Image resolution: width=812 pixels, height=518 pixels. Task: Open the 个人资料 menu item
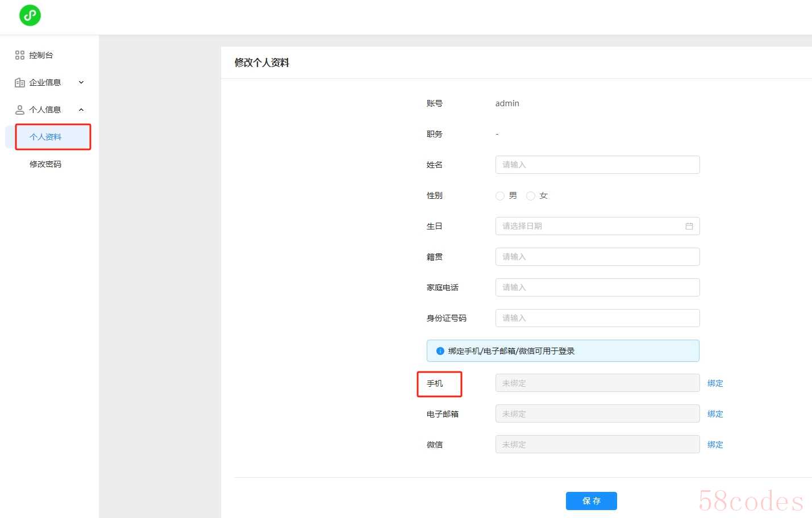45,137
